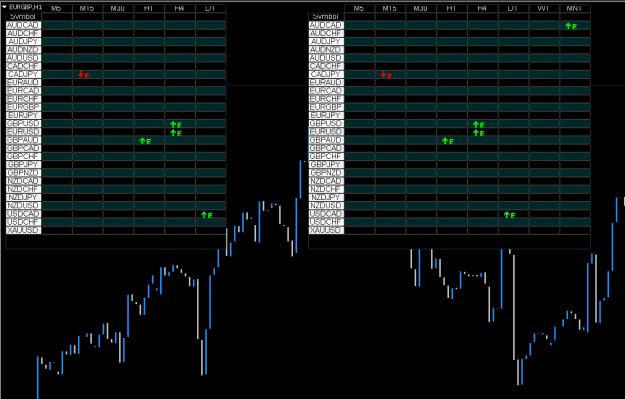Click the M15 column header in left dashboard
625x399 pixels.
(x=87, y=8)
